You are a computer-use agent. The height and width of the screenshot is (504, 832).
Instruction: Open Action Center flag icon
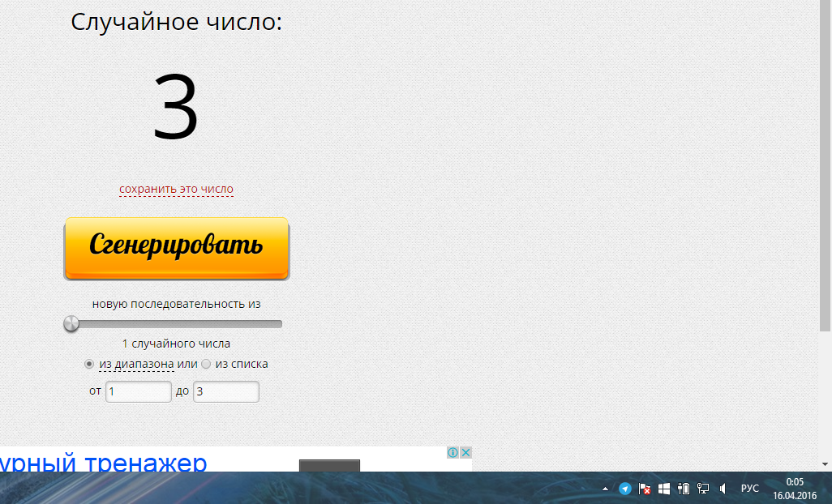click(645, 489)
